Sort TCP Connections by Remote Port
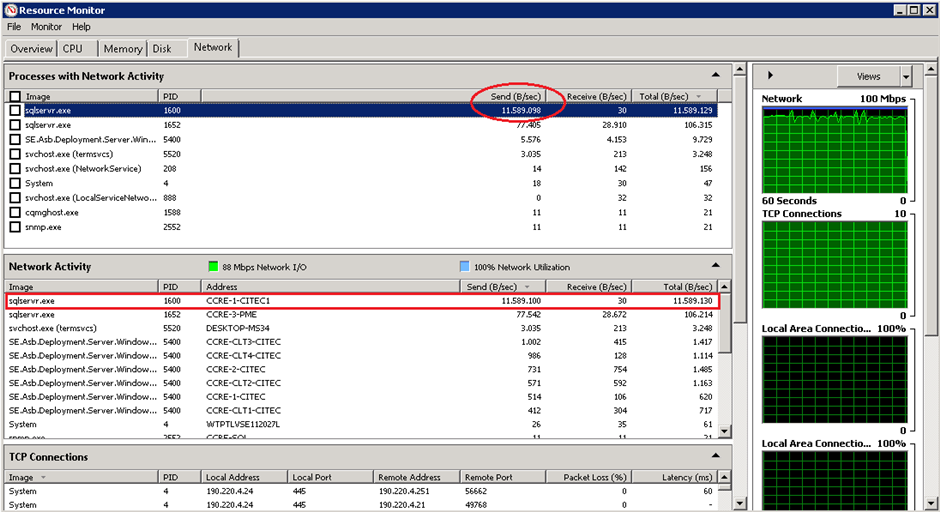 coord(503,477)
